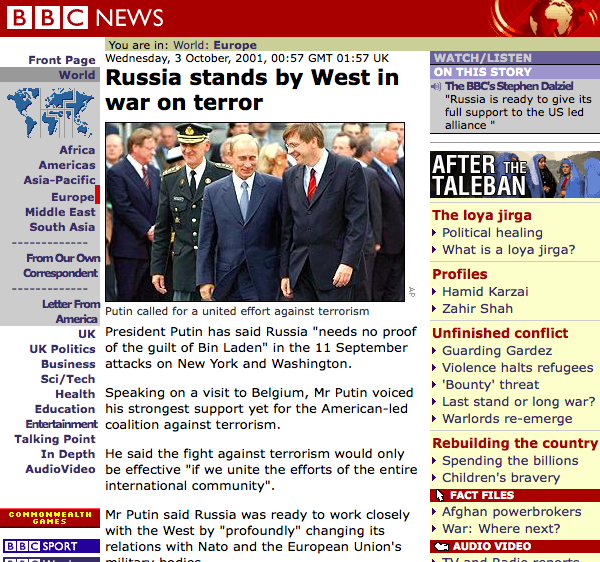Click the Unfinished conflict heading
The width and height of the screenshot is (600, 562).
500,333
